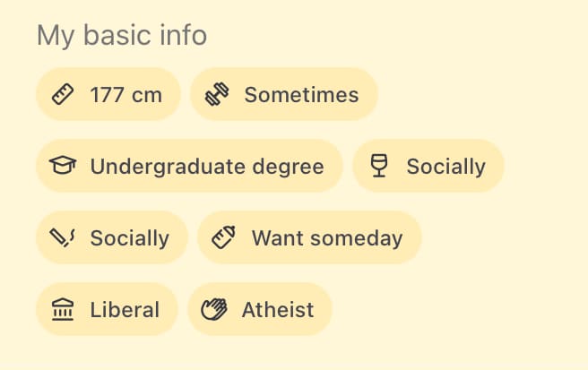The image size is (588, 370).
Task: Tap the 'Liberal' label
Action: [125, 310]
